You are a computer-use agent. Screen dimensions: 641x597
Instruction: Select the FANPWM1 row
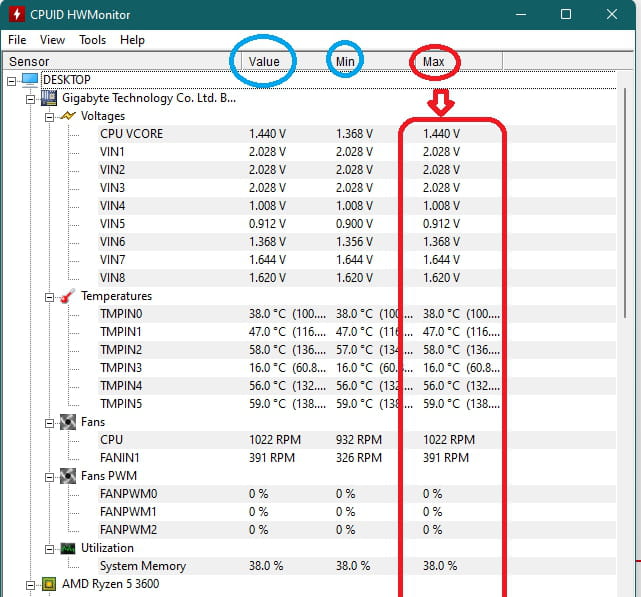pos(356,512)
